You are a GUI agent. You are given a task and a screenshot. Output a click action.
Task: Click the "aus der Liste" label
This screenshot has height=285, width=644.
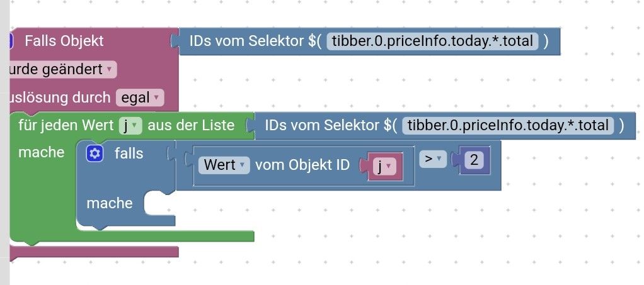pyautogui.click(x=190, y=125)
